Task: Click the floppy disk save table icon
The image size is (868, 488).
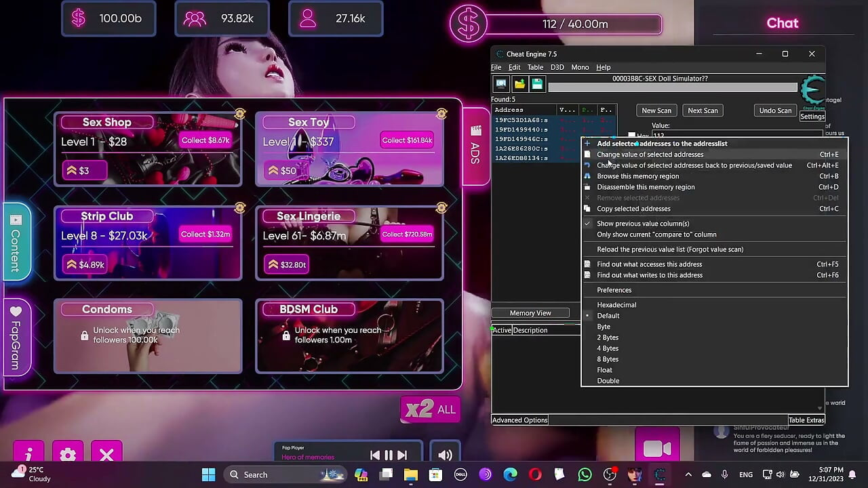Action: [x=537, y=84]
